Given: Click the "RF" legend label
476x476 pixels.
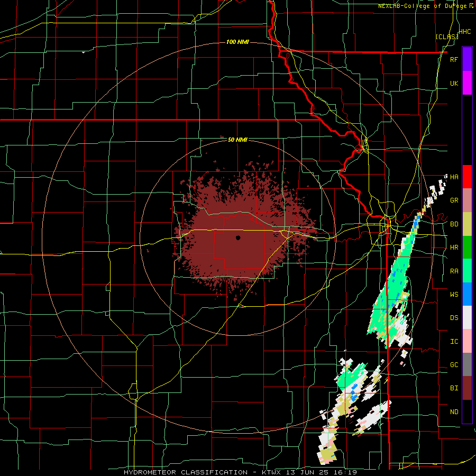Looking at the screenshot, I should click(454, 59).
